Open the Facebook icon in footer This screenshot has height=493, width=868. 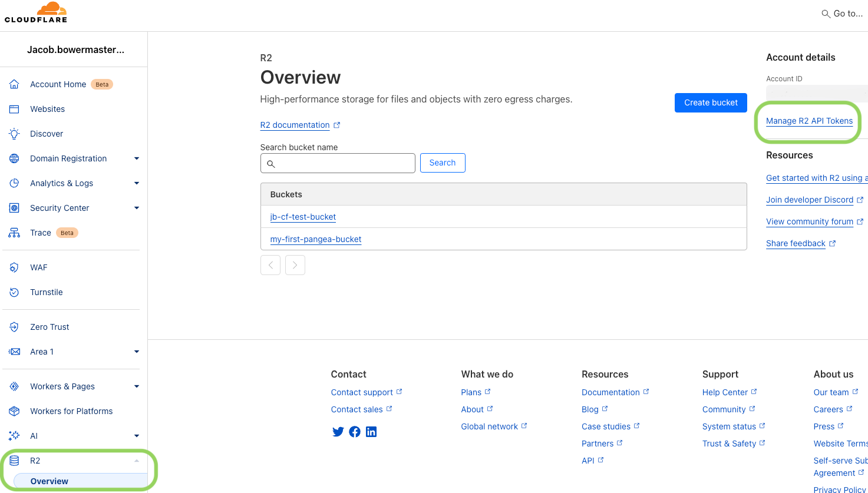click(x=355, y=432)
